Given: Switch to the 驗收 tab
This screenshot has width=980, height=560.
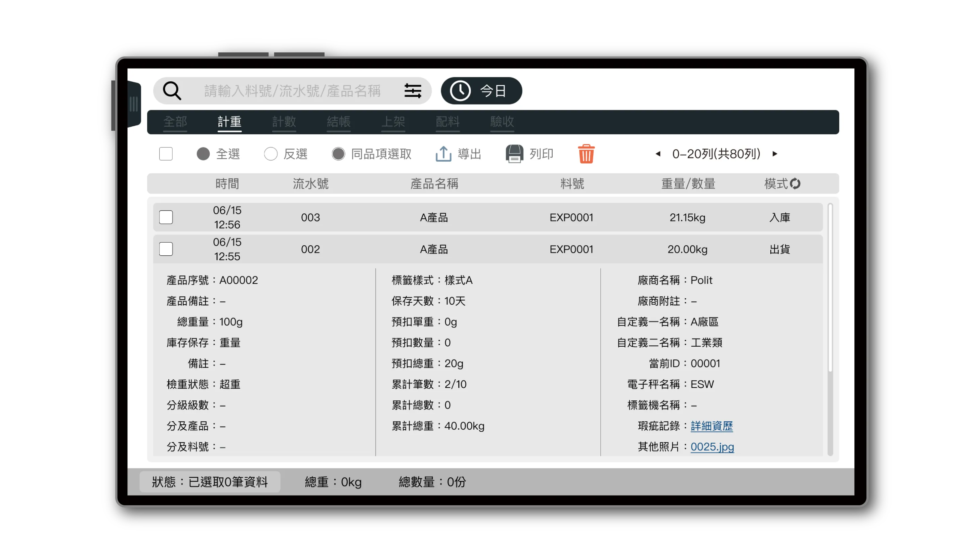Looking at the screenshot, I should tap(502, 122).
